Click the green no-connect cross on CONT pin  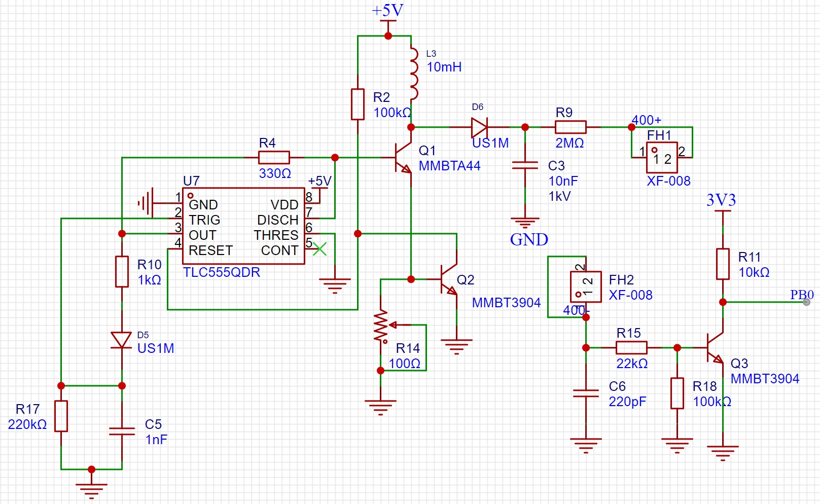click(319, 249)
